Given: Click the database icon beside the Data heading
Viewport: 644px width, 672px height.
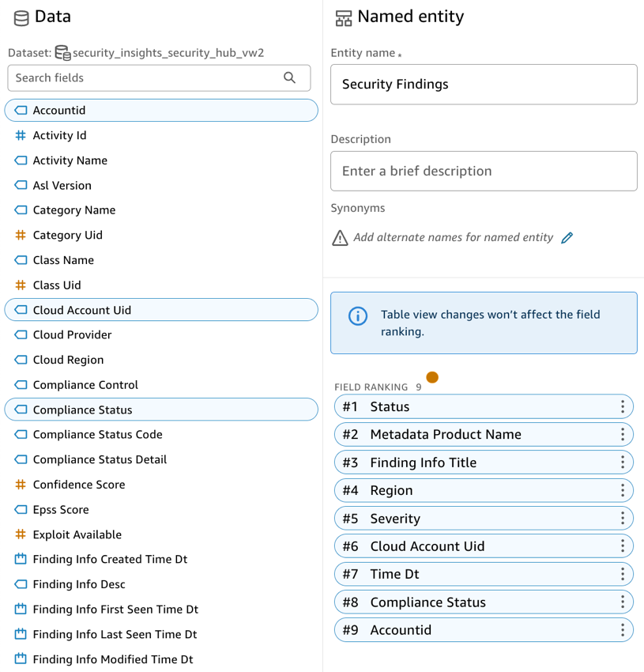Looking at the screenshot, I should click(x=20, y=17).
